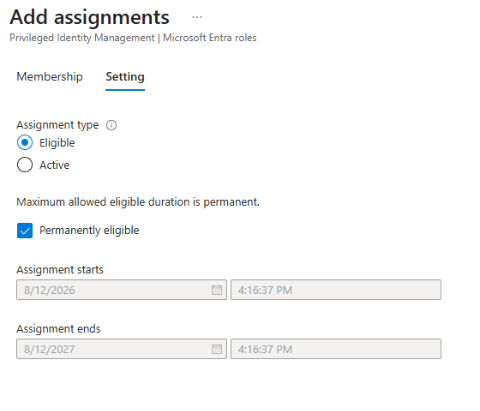
Task: Click the Privileged Identity Management breadcrumb text
Action: [x=82, y=38]
